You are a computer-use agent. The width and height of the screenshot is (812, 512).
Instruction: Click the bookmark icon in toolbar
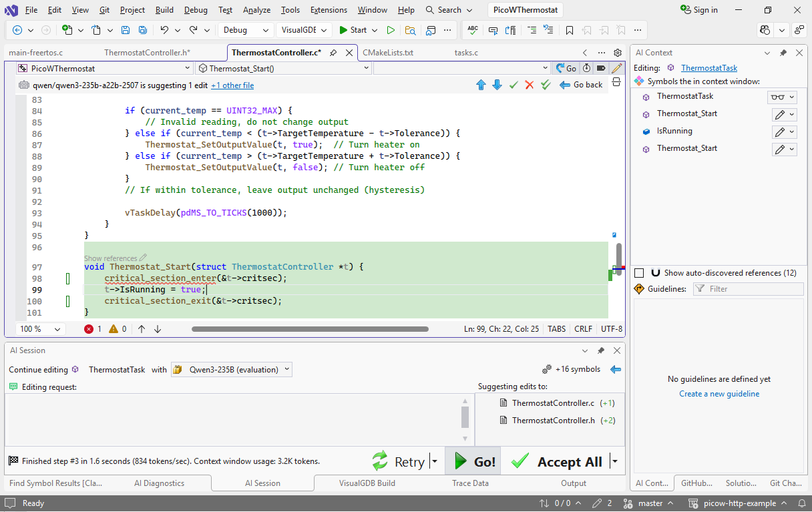point(570,30)
